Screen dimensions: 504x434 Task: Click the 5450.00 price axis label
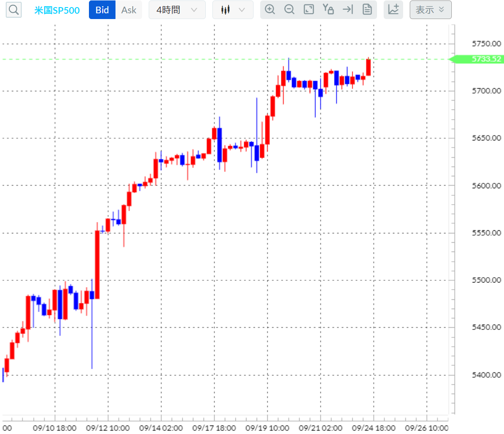point(486,328)
